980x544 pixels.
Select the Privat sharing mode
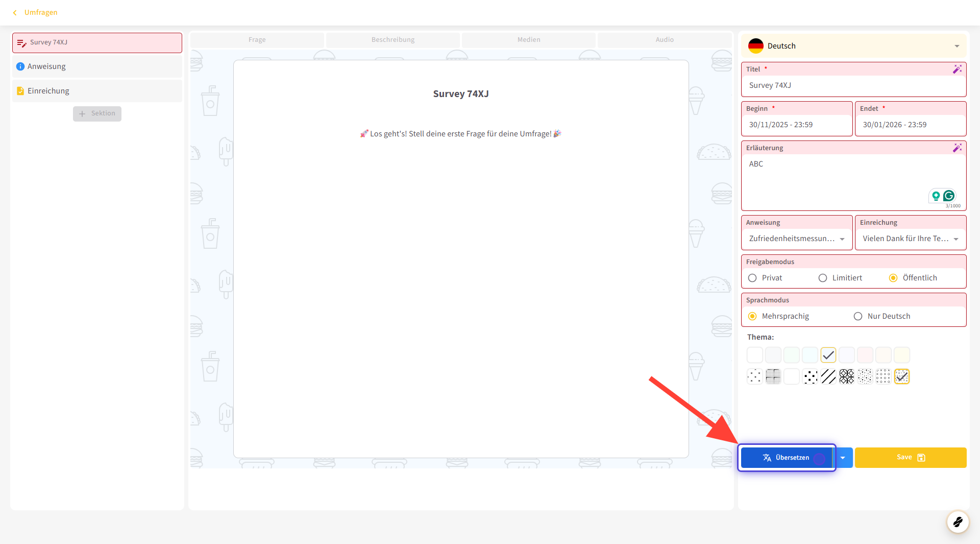[x=752, y=278]
